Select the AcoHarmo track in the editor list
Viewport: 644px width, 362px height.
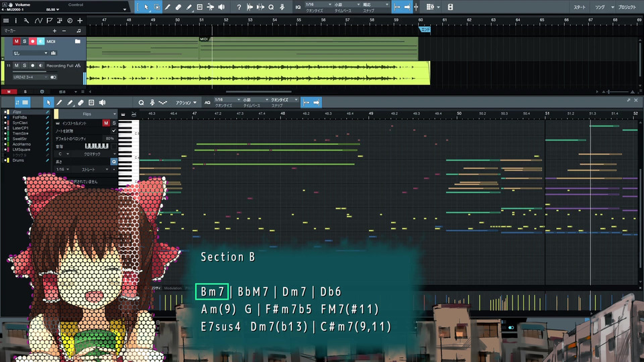tap(21, 144)
